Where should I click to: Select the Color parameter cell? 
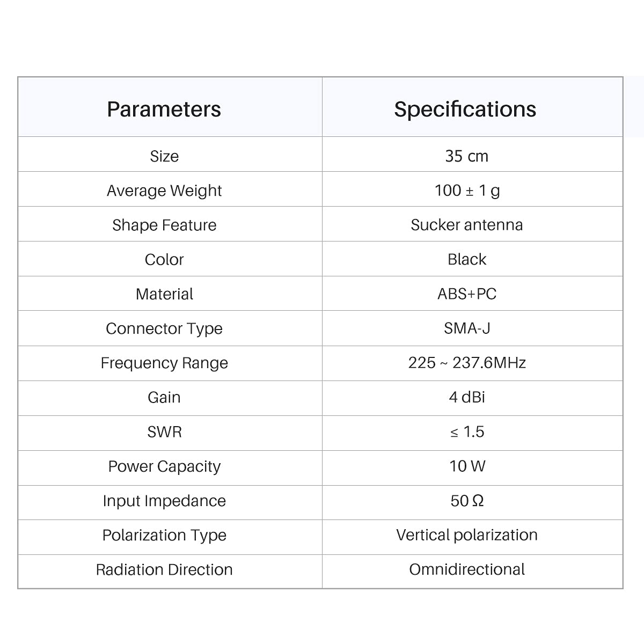coord(164,259)
